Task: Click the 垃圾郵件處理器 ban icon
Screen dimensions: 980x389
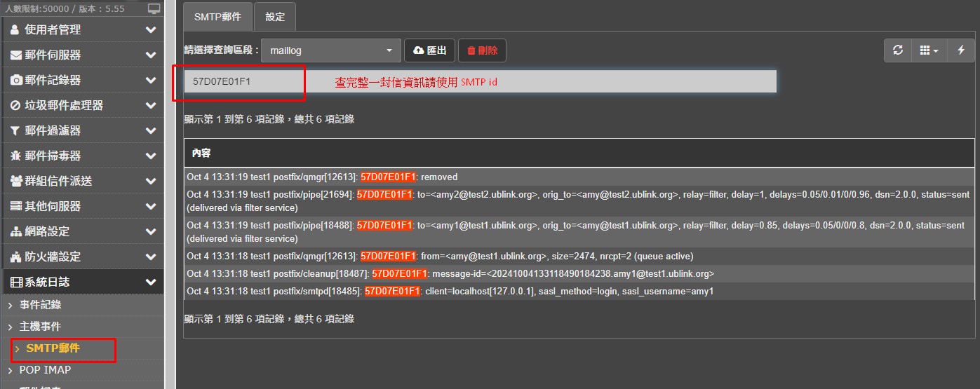Action: coord(15,105)
